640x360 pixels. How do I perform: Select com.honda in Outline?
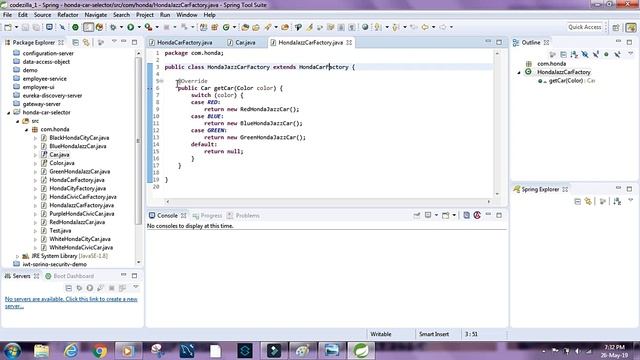[x=551, y=64]
